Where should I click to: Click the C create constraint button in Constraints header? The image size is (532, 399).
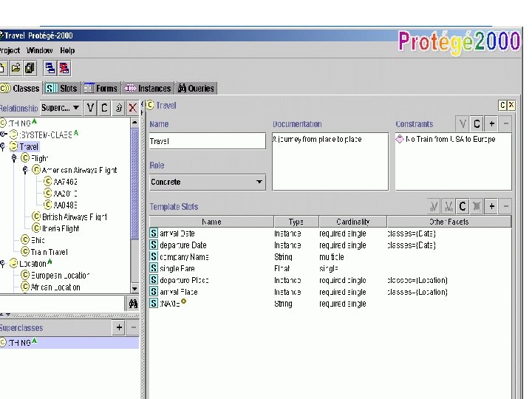[x=477, y=124]
